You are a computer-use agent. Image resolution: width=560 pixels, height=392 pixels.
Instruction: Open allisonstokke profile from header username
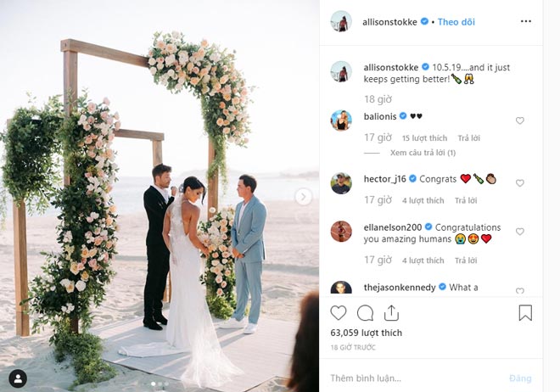point(389,22)
